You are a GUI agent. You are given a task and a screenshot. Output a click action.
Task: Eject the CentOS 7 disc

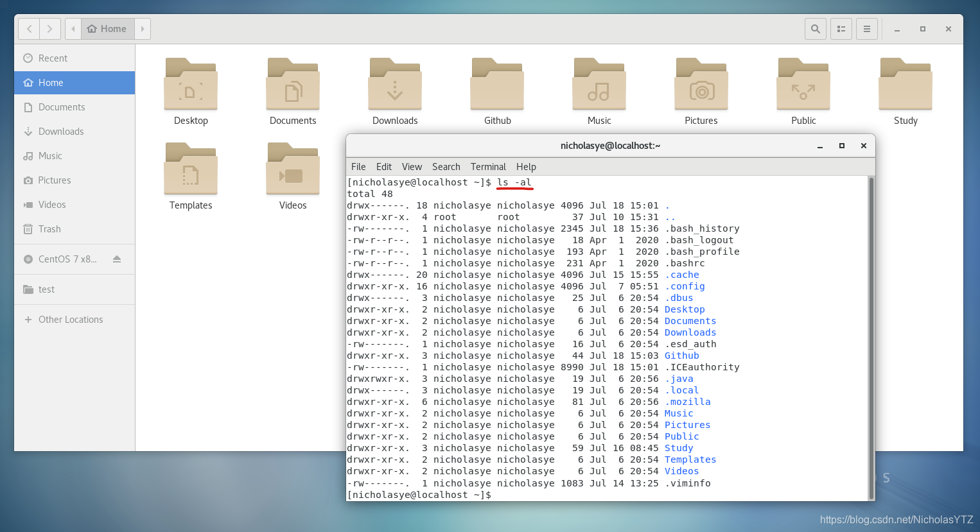tap(117, 259)
